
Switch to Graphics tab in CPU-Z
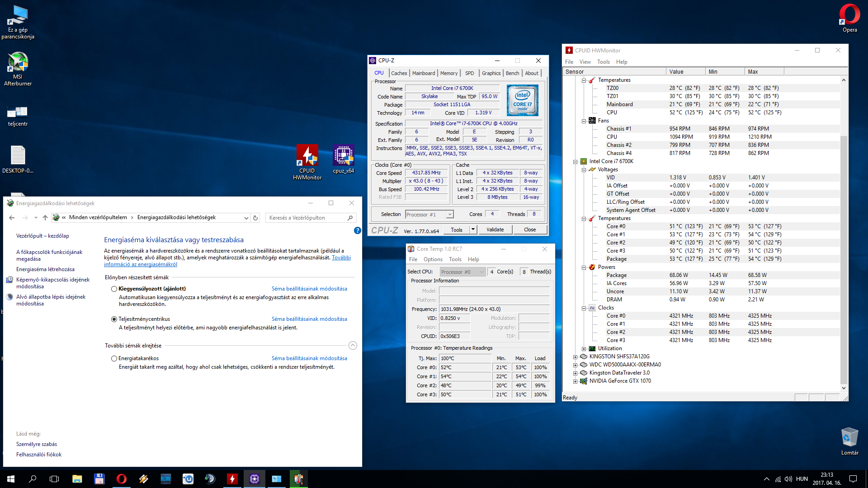(x=491, y=73)
